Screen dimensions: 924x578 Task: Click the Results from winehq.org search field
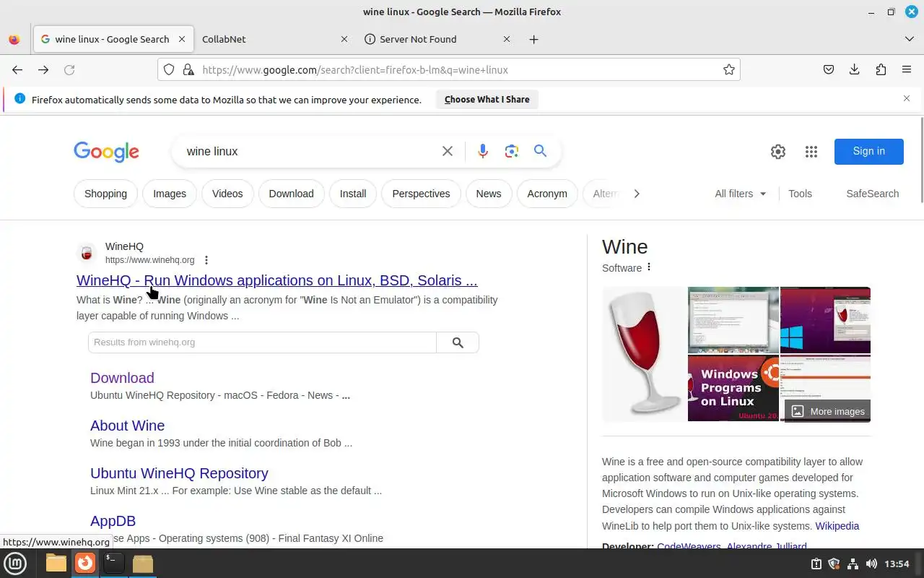(262, 342)
